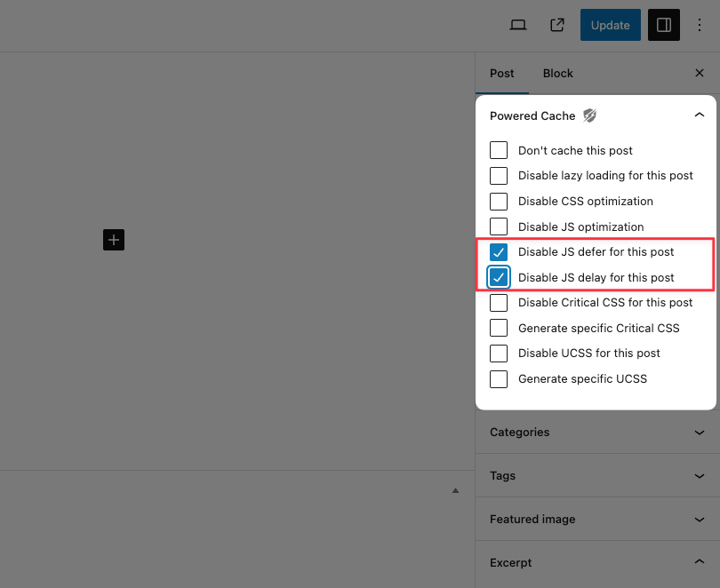
Task: Uncheck Disable JS defer for this post
Action: (498, 251)
